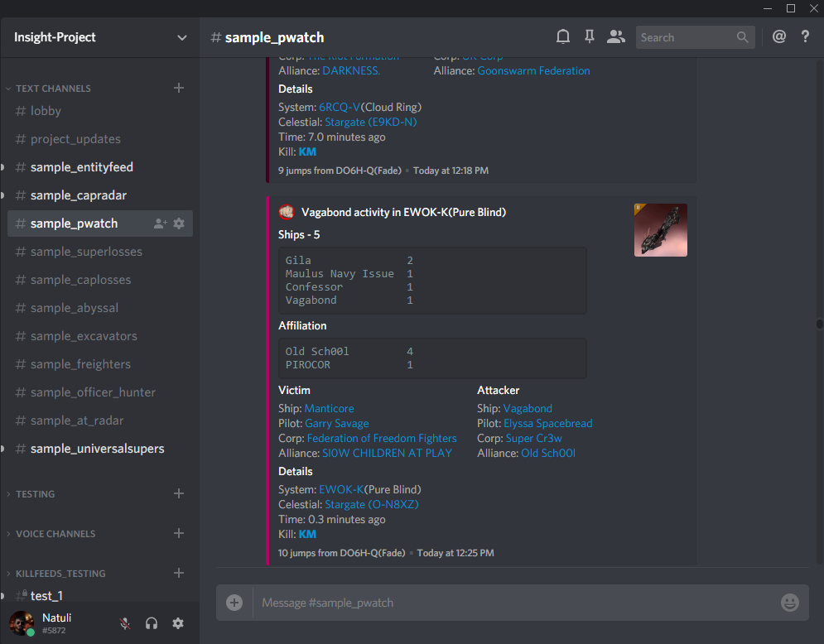Open KM link in EWOK-K message
The width and height of the screenshot is (824, 644).
[307, 534]
